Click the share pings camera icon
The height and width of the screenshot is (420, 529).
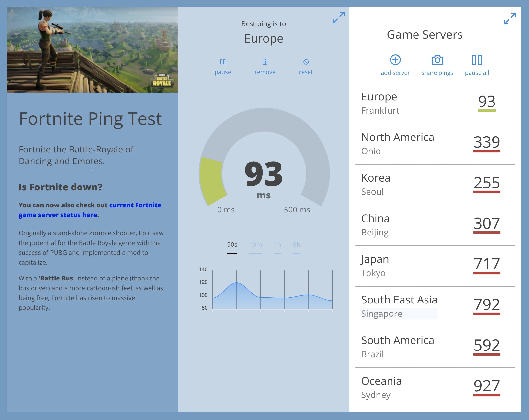(x=437, y=60)
